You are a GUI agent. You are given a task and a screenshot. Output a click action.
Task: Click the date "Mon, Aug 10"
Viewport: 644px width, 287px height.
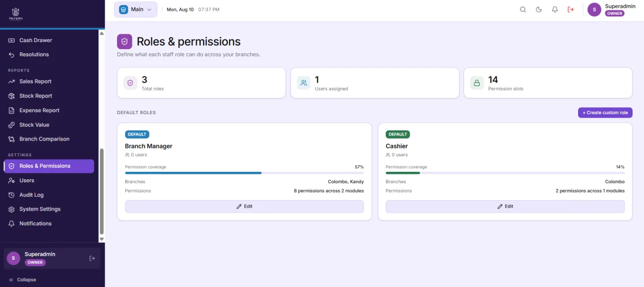pyautogui.click(x=180, y=9)
